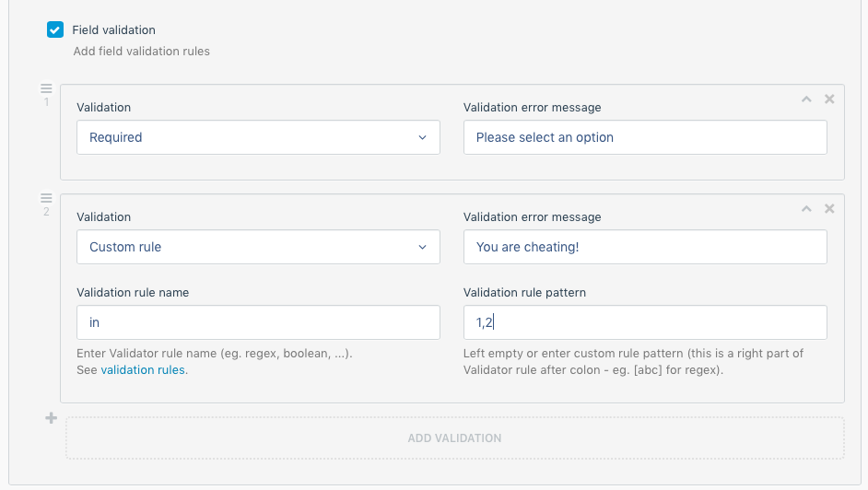The height and width of the screenshot is (490, 868).
Task: Click the dropdown arrow beside Custom rule
Action: click(x=422, y=247)
